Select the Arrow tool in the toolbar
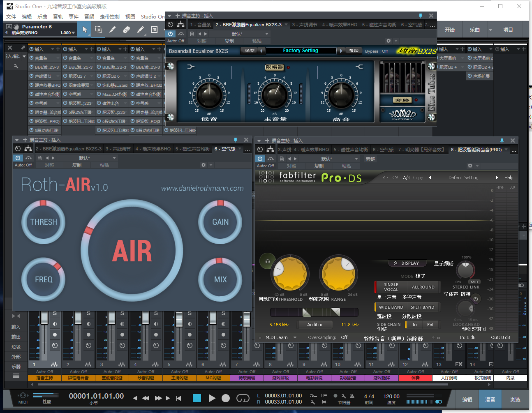 [85, 30]
